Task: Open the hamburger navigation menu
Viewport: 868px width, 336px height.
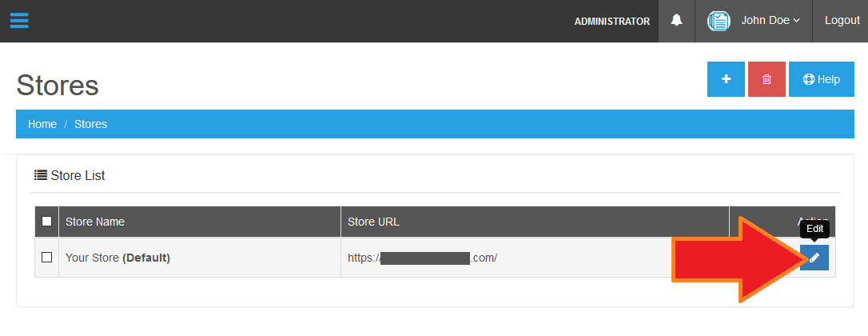Action: (x=19, y=21)
